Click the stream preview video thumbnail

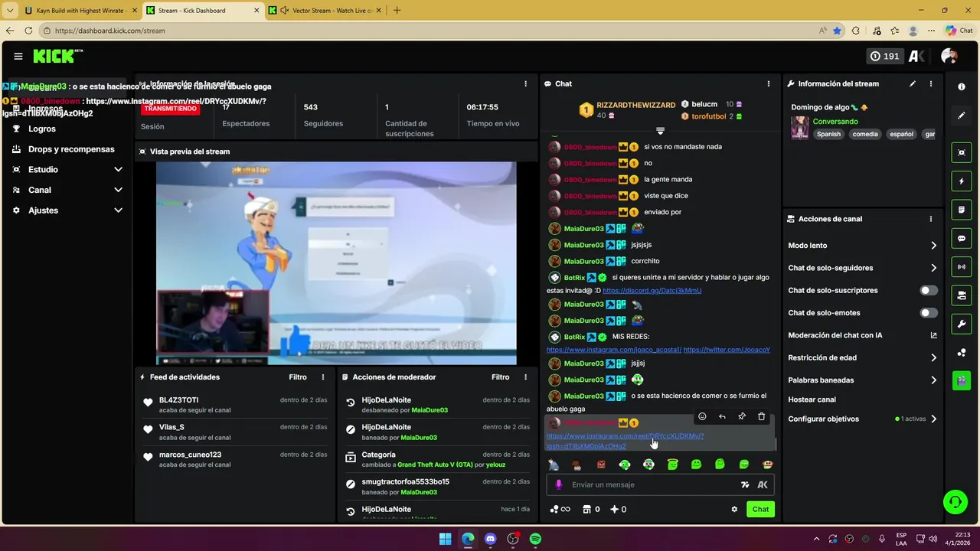(x=336, y=263)
